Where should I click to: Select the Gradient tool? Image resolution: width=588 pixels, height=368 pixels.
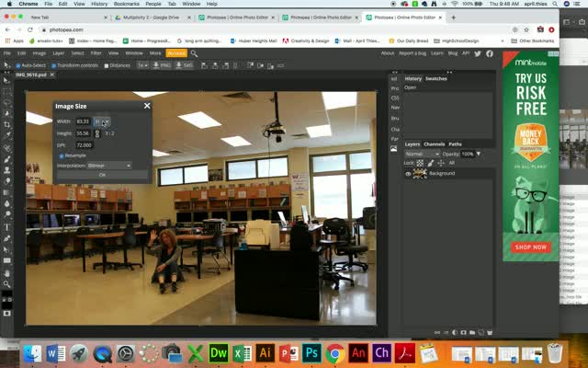point(6,192)
